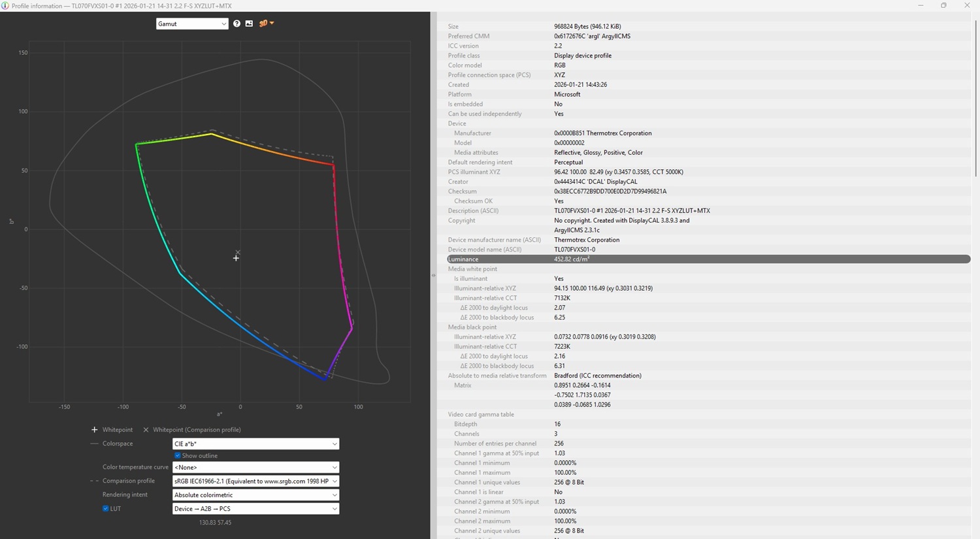This screenshot has height=539, width=980.
Task: Select the highlighted Luminance row
Action: [708, 259]
